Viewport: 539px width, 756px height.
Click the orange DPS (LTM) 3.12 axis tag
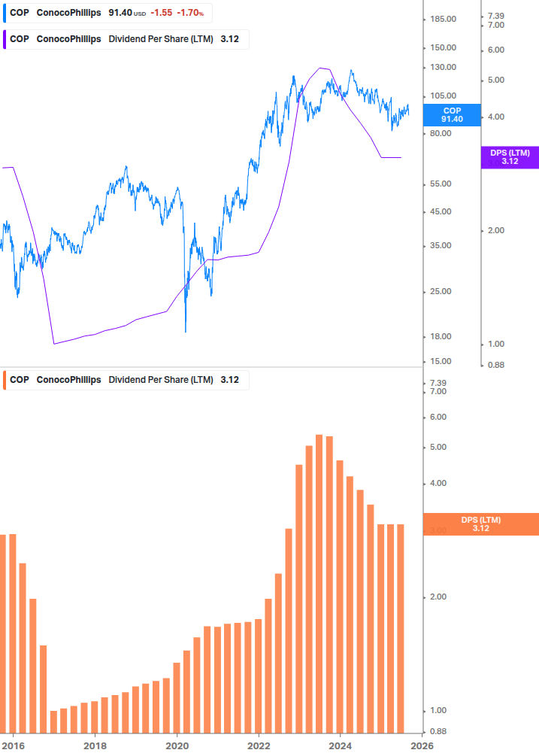(480, 524)
